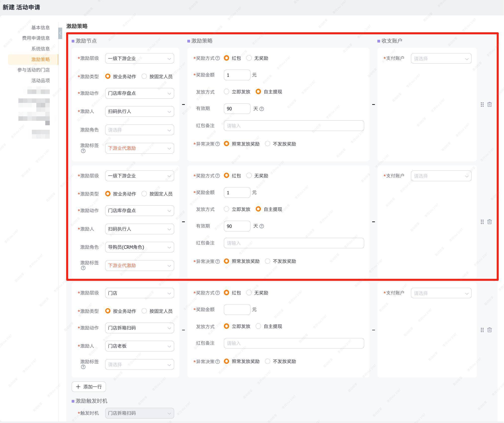Click the drag handle of the third row
Screen dimensions: 504x423
click(482, 330)
